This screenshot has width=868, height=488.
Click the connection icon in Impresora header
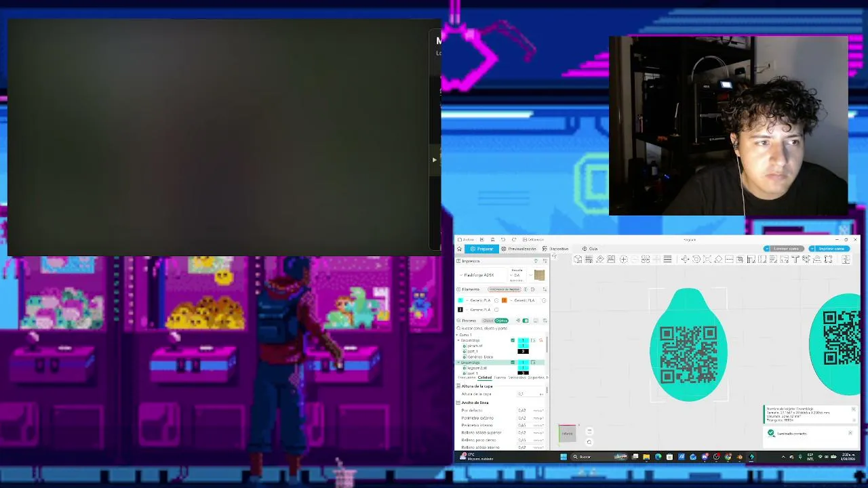click(536, 261)
